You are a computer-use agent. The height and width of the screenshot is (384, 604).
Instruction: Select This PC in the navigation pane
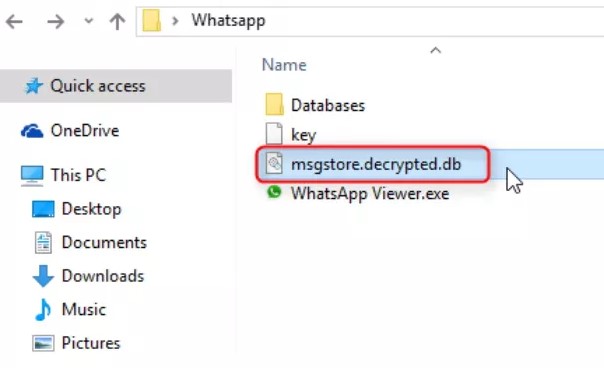pyautogui.click(x=78, y=175)
